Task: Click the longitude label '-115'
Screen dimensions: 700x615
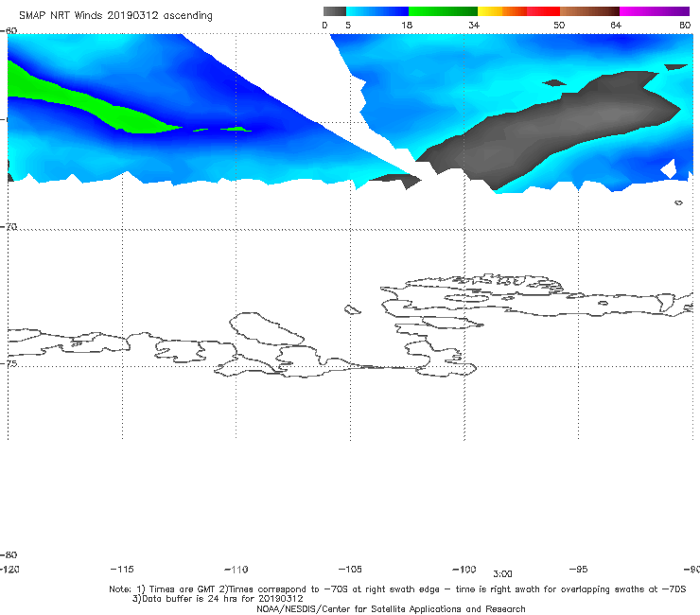Action: click(x=122, y=569)
